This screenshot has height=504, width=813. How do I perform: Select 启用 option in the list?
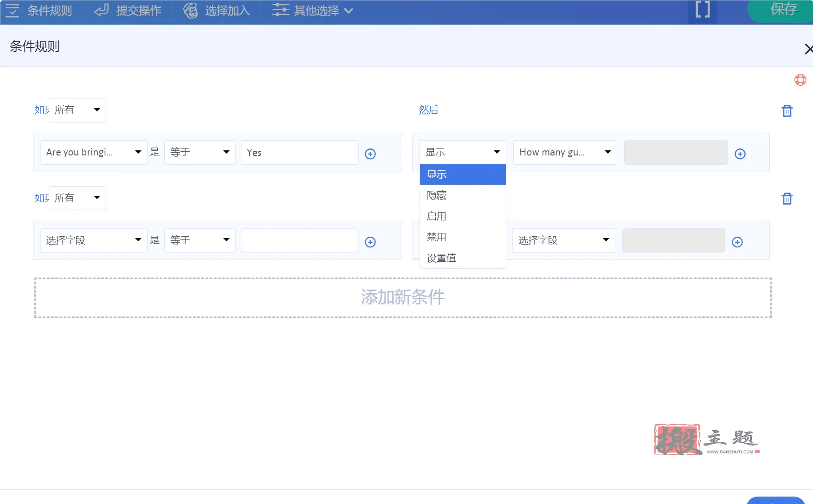tap(463, 216)
